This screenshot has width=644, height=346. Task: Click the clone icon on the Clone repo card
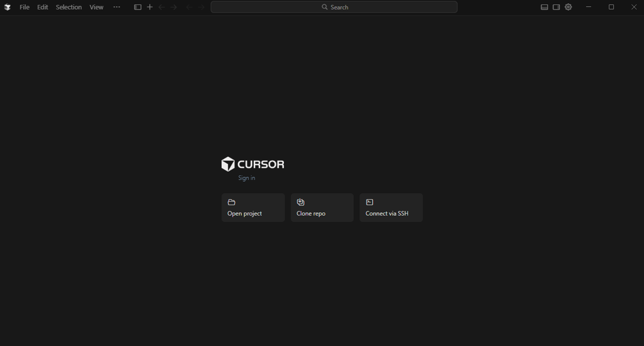(301, 202)
